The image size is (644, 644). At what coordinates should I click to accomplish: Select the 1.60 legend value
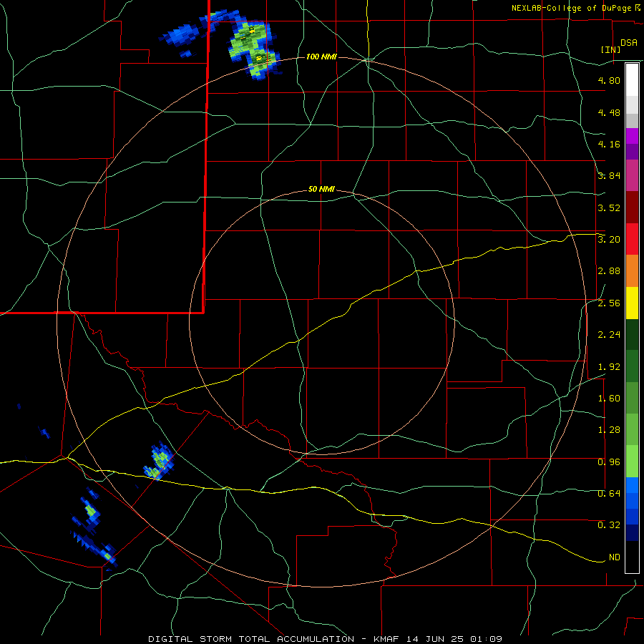[609, 399]
